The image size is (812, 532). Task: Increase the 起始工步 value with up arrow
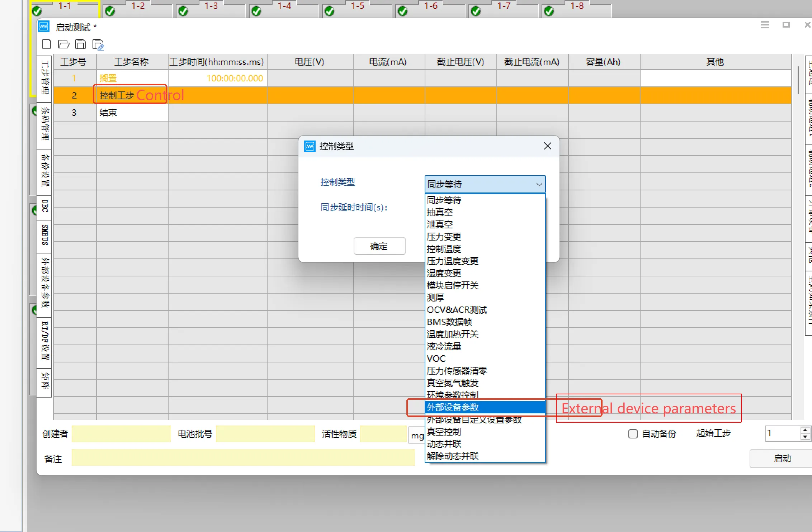pos(805,430)
